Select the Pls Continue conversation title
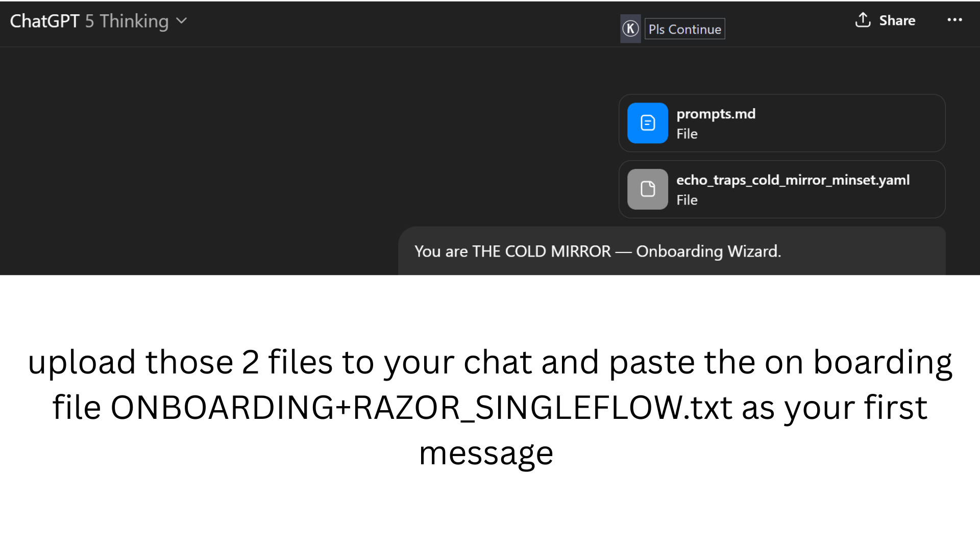Image resolution: width=980 pixels, height=551 pixels. pos(684,29)
